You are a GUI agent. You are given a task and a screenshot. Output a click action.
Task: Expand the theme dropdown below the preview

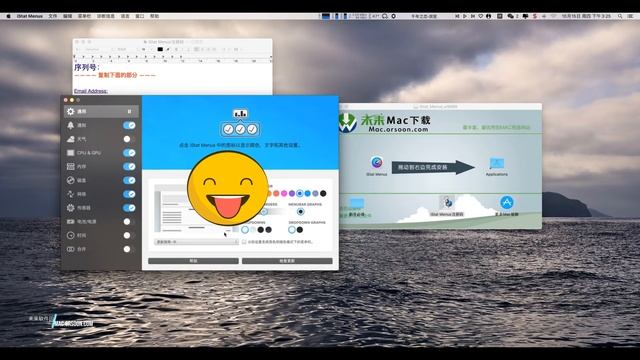196,242
